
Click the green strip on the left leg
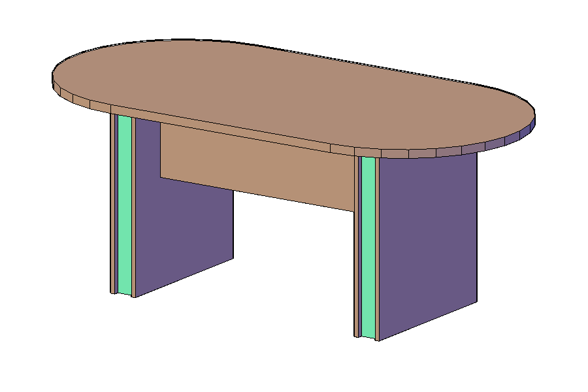point(124,203)
